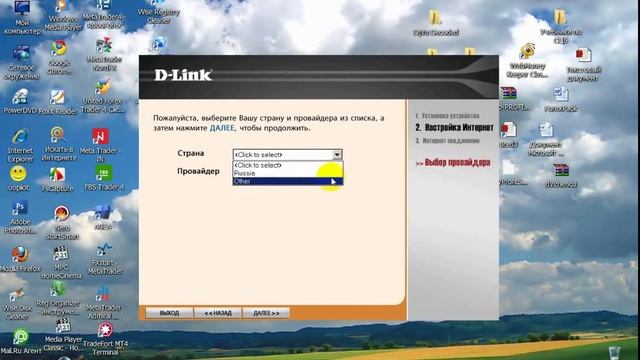Open the Мой компьютер desktop icon

(x=22, y=16)
